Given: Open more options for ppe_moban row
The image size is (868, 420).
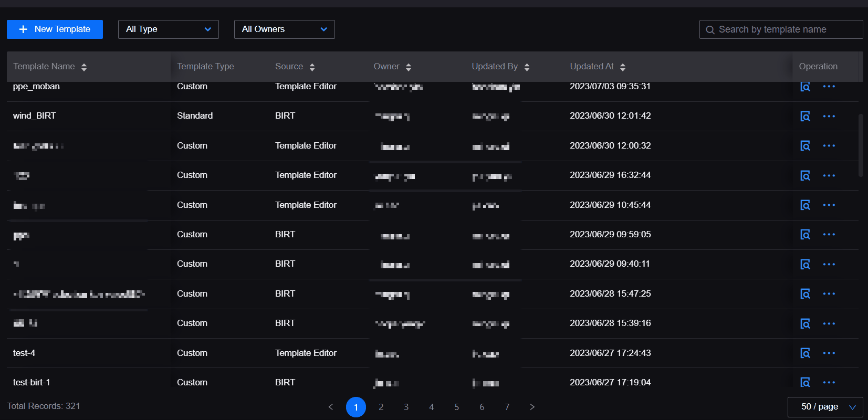Looking at the screenshot, I should click(x=829, y=87).
